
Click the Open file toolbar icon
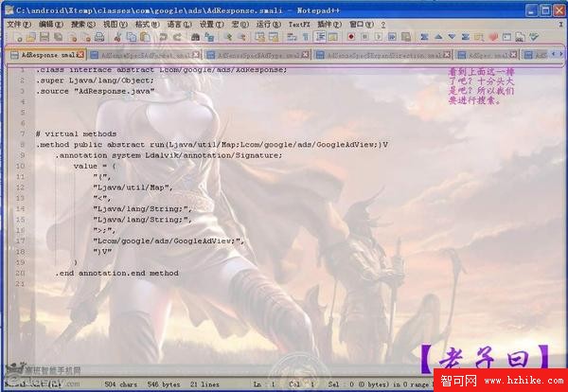point(31,37)
